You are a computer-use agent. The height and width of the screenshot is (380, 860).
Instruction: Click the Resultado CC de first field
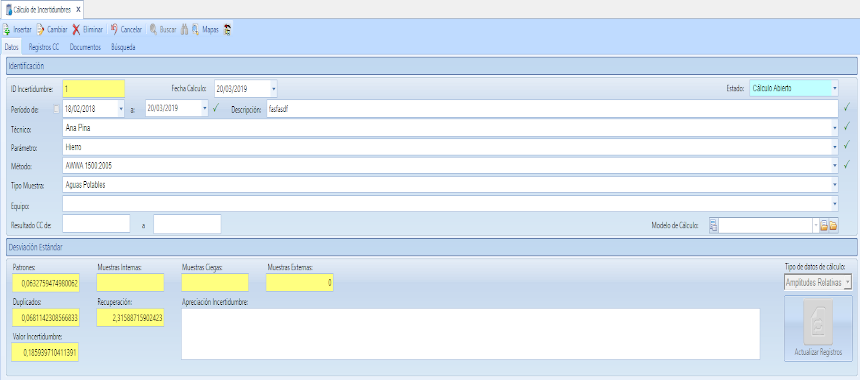point(96,224)
